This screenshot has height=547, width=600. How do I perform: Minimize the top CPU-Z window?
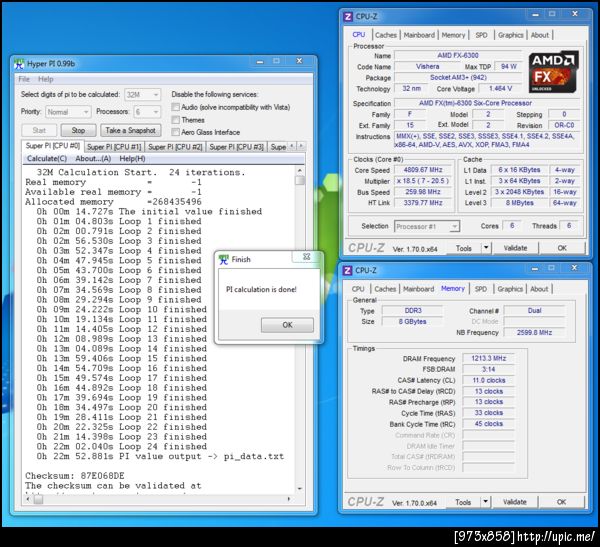(536, 14)
